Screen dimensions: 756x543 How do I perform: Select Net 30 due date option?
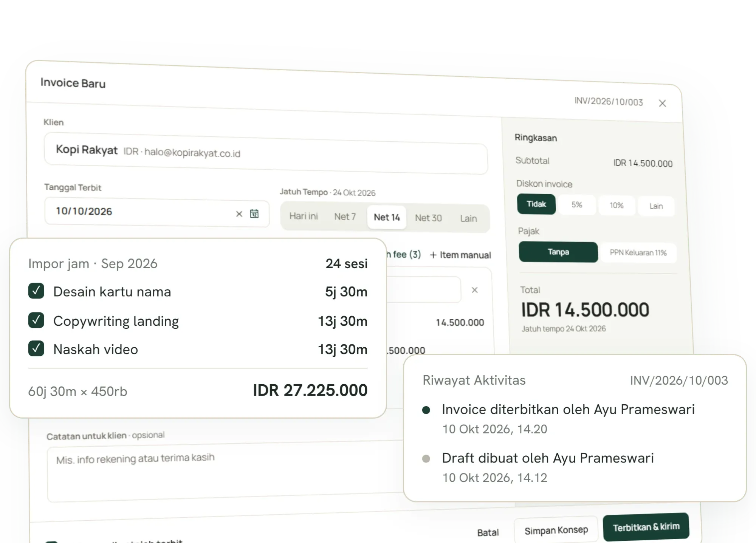tap(428, 218)
